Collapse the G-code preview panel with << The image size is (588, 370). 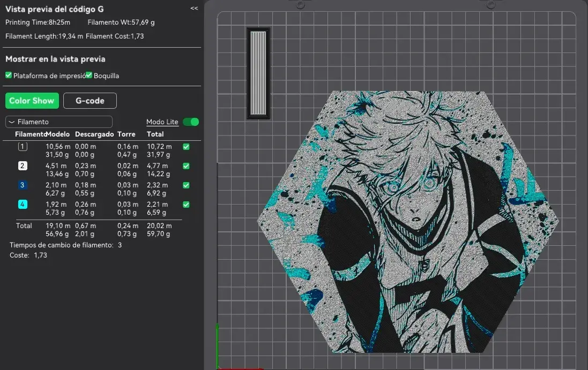click(194, 8)
